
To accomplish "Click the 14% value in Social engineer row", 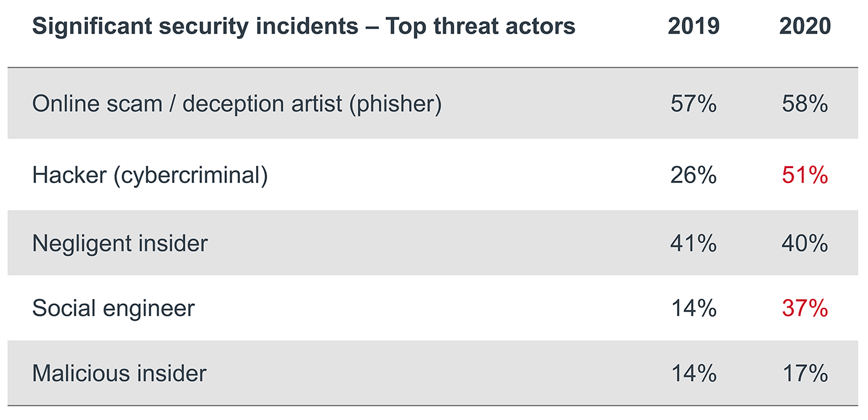I will [x=693, y=308].
